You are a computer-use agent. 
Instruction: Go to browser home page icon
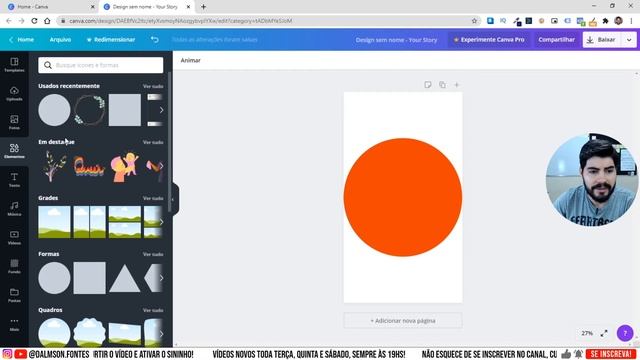click(x=47, y=21)
